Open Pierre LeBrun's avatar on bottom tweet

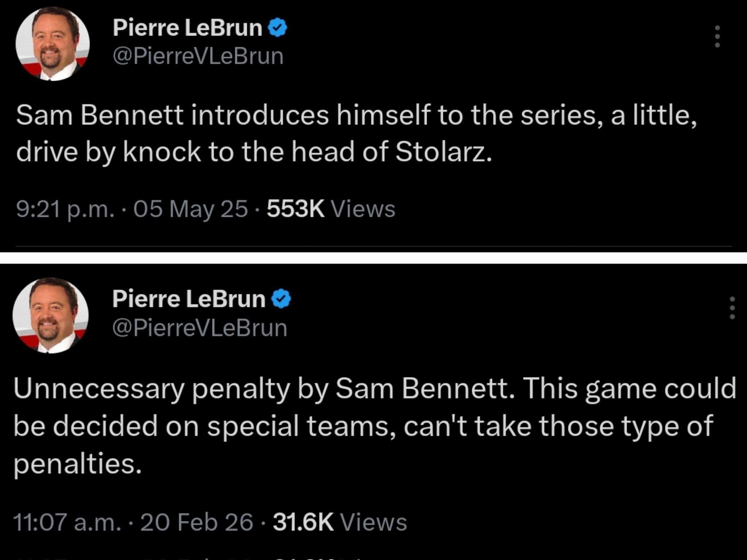click(50, 315)
